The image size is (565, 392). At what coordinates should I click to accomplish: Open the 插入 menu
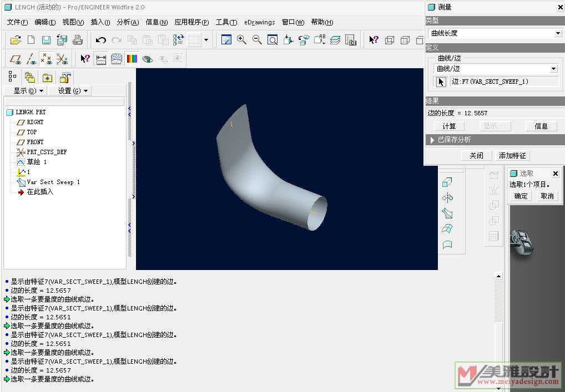point(100,22)
